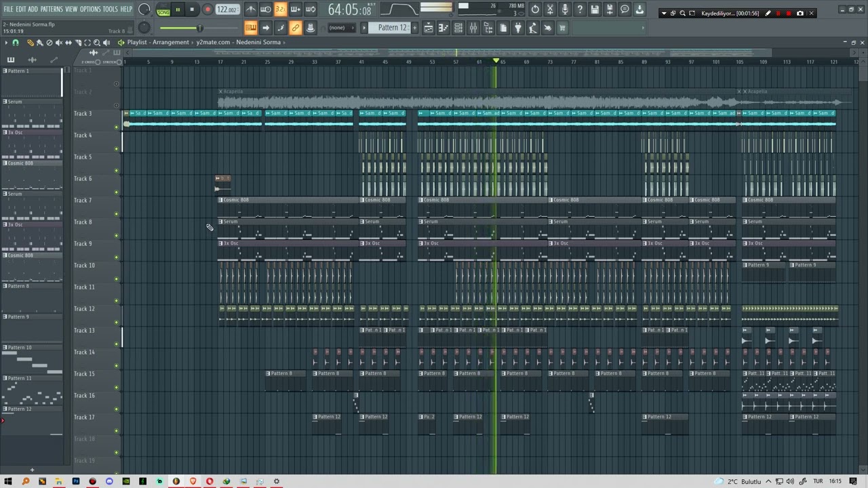
Task: Expand pattern list arrow left of Pattern 12
Action: tap(364, 28)
